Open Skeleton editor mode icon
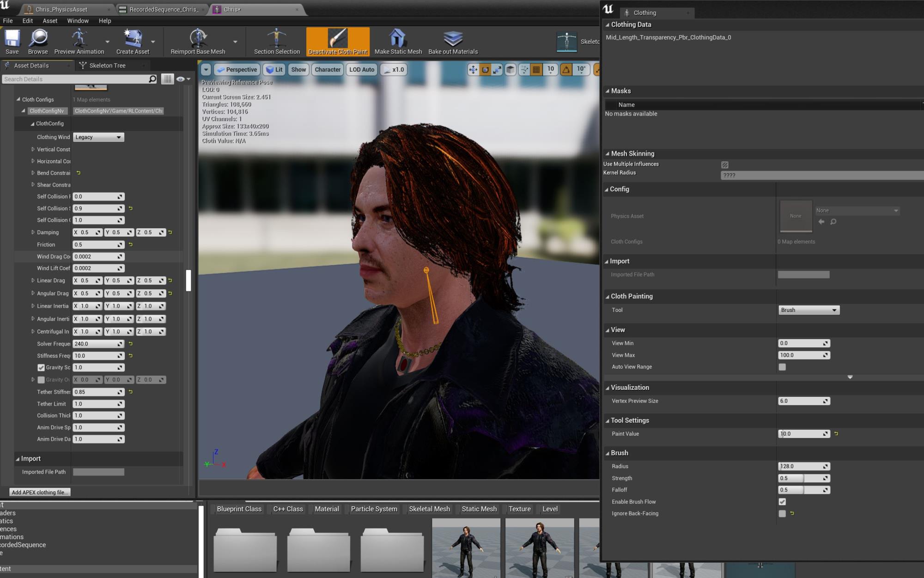 pos(566,42)
